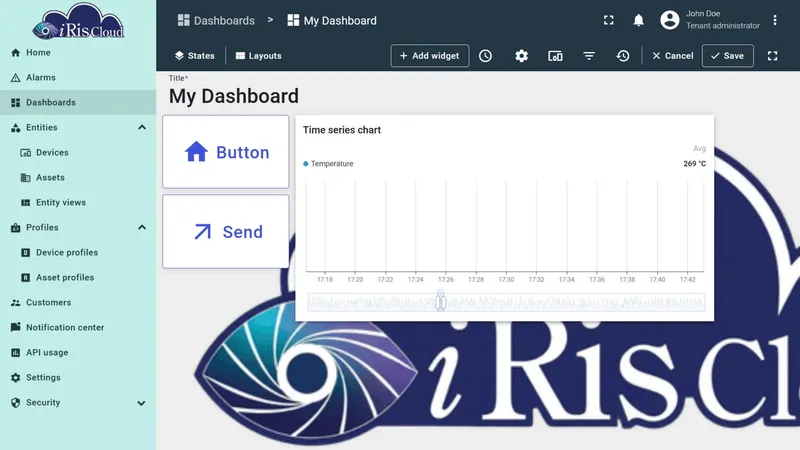Click the 17:42 axis label
Viewport: 800px width, 450px height.
click(x=687, y=280)
